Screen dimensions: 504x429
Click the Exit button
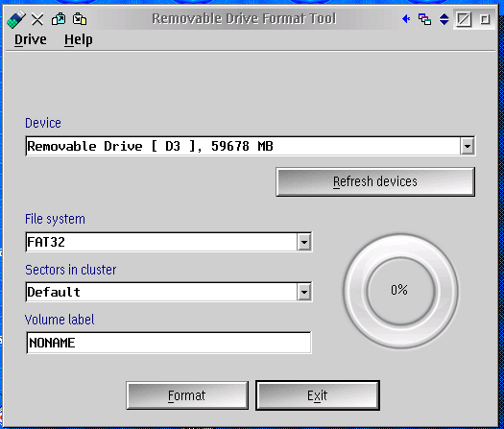pyautogui.click(x=318, y=395)
